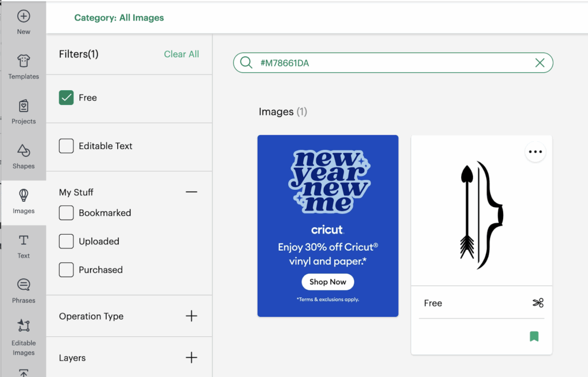This screenshot has height=377, width=588.
Task: Click the Images (1) results label
Action: click(x=283, y=112)
